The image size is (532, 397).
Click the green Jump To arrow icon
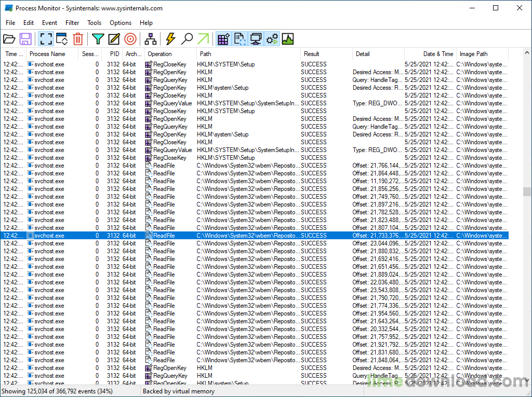(203, 39)
